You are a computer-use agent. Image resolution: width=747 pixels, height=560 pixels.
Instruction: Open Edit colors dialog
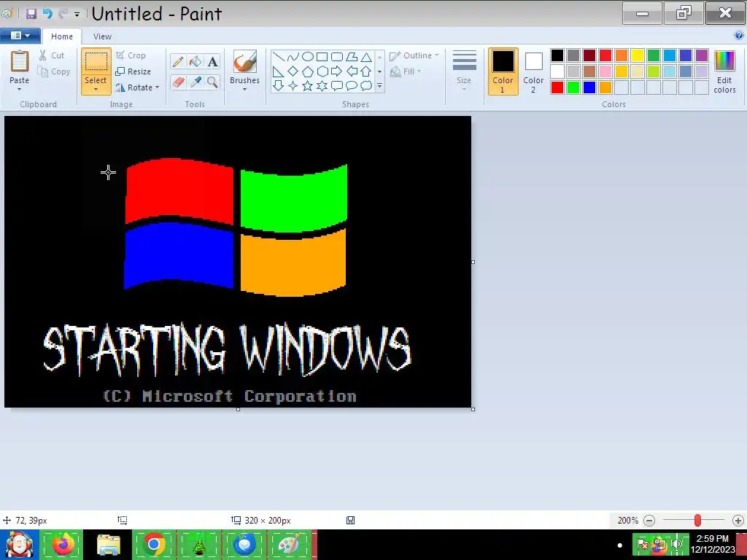click(724, 71)
